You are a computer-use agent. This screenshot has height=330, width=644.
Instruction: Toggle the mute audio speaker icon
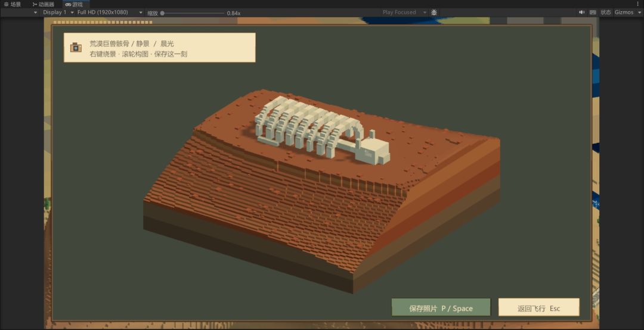581,13
